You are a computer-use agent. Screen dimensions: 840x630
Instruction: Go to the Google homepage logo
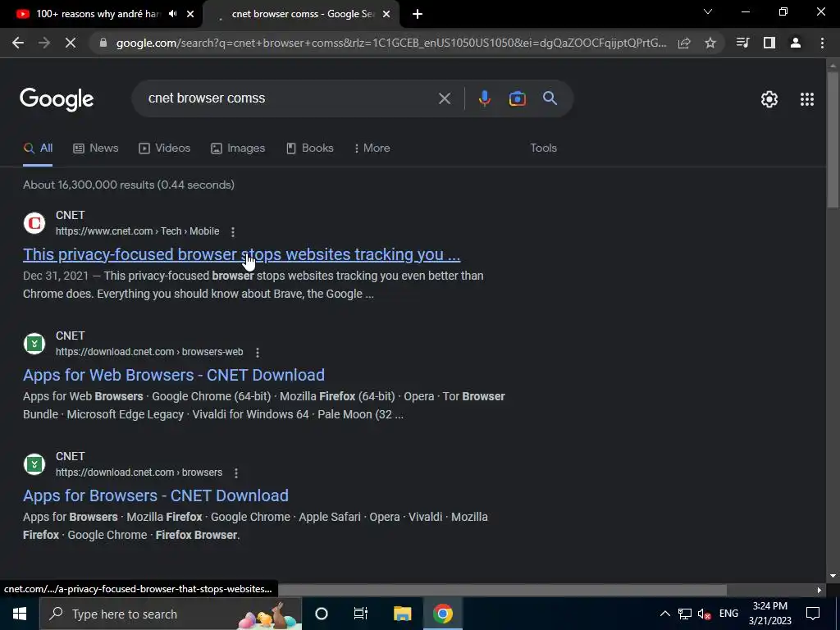coord(57,99)
